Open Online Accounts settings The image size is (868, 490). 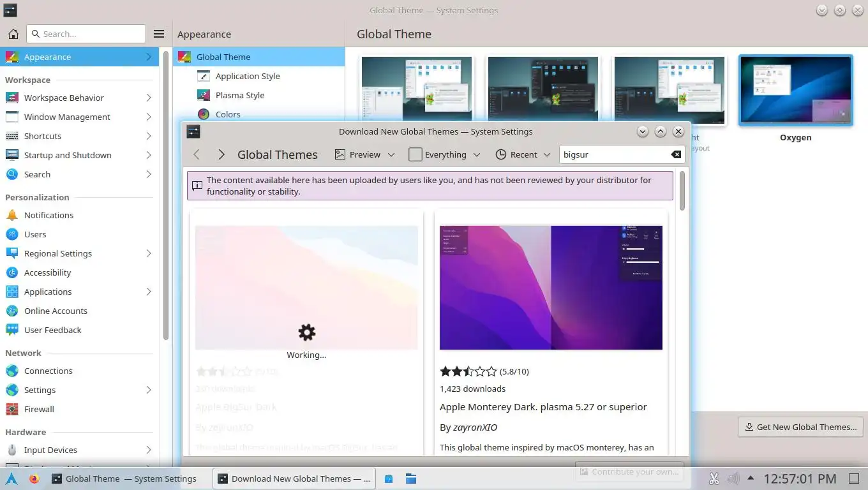tap(79, 311)
